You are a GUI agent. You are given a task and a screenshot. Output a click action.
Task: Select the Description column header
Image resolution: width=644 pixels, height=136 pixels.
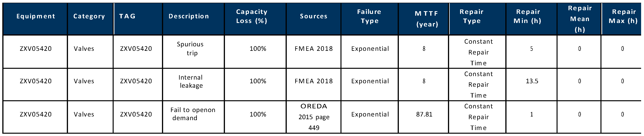[189, 16]
